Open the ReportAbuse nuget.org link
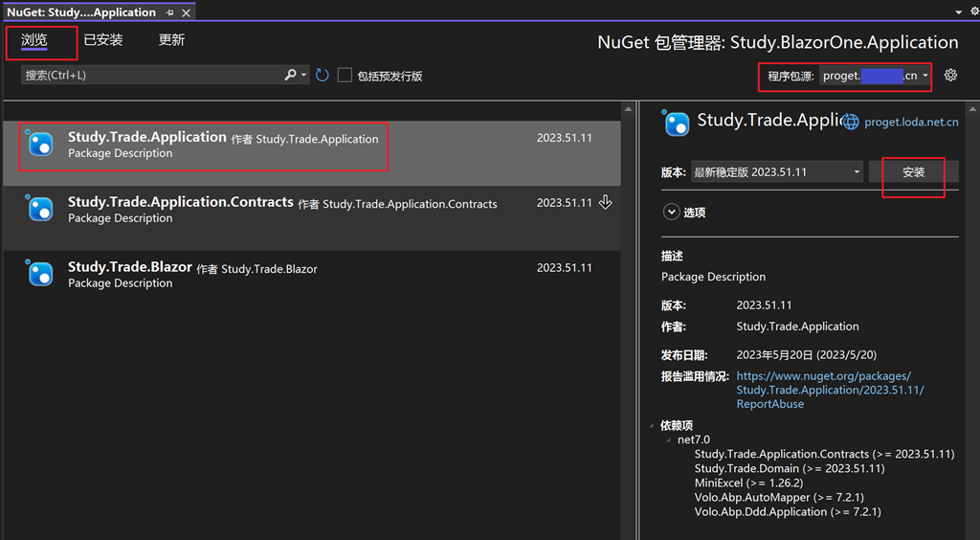Viewport: 980px width, 540px height. [x=830, y=390]
